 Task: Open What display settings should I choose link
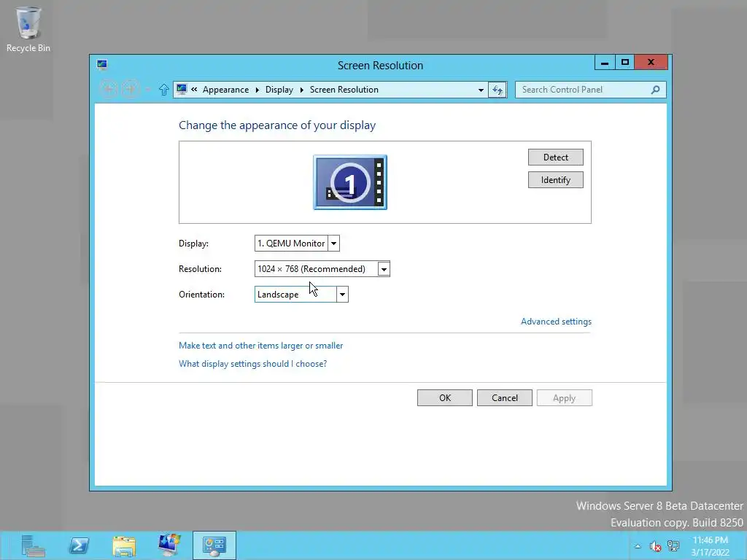tap(252, 364)
